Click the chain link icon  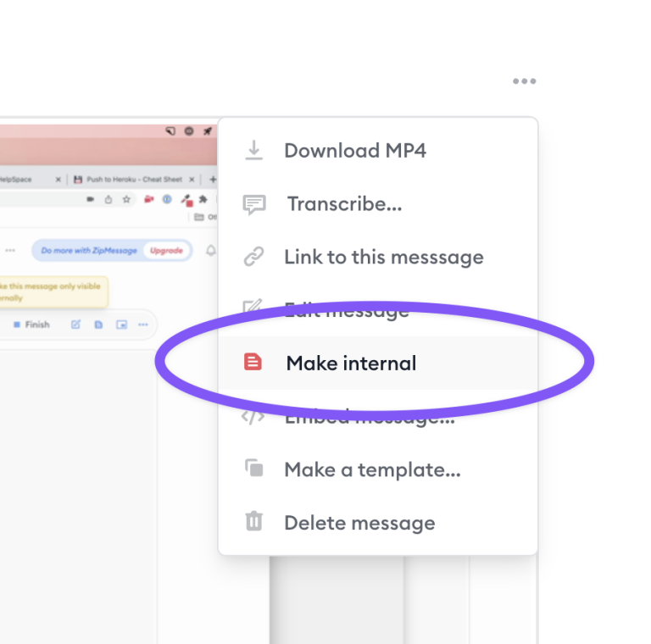coord(253,257)
